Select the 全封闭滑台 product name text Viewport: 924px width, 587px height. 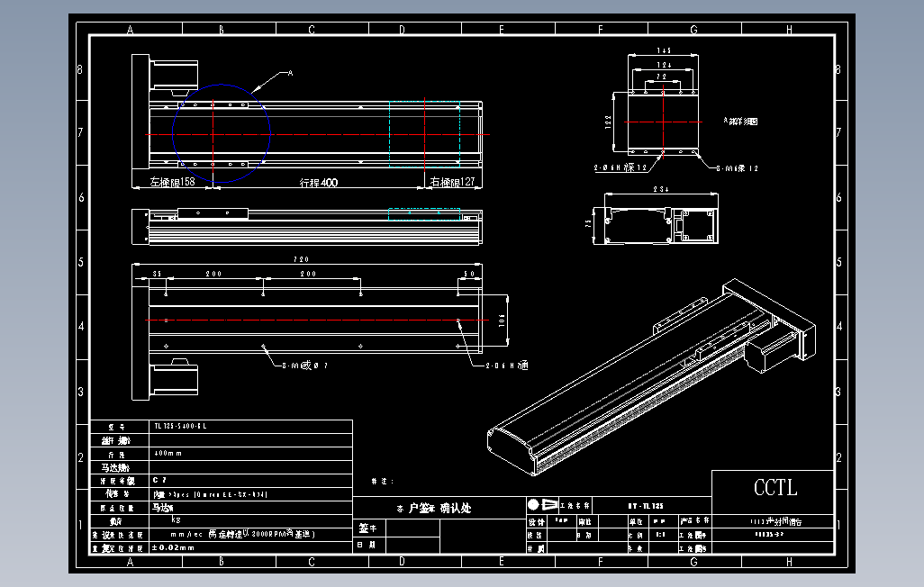pyautogui.click(x=776, y=521)
